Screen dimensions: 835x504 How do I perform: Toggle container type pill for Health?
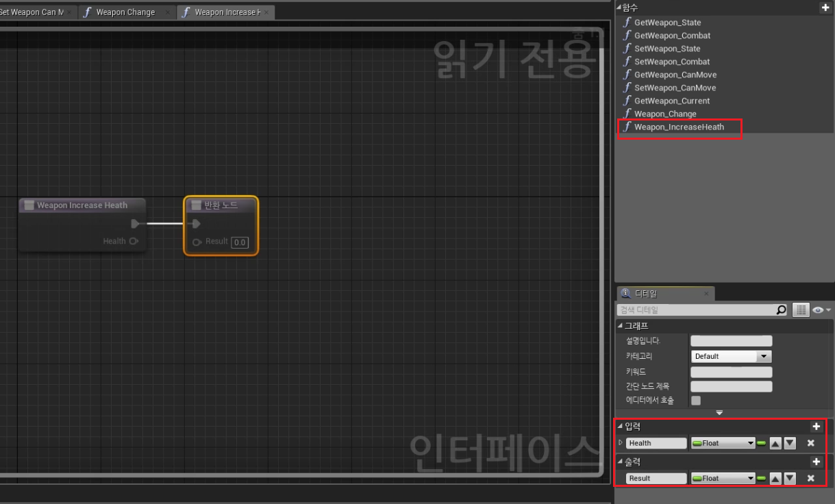pos(761,443)
